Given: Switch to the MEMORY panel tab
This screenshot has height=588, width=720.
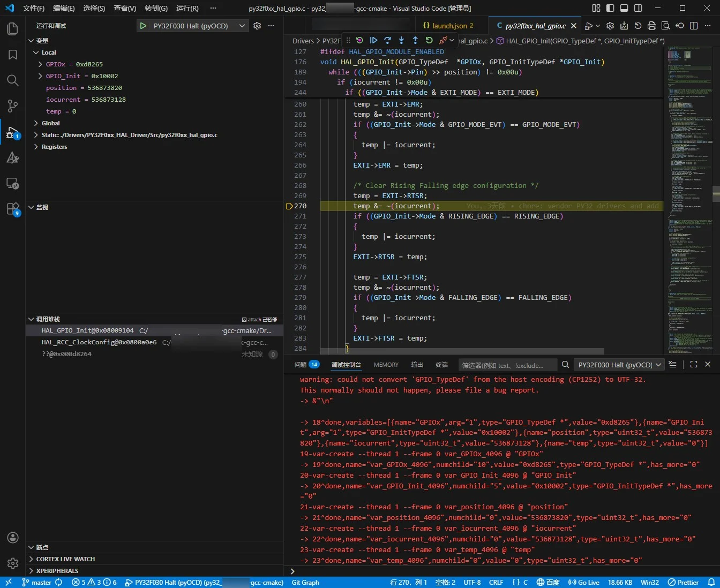Looking at the screenshot, I should [x=386, y=365].
